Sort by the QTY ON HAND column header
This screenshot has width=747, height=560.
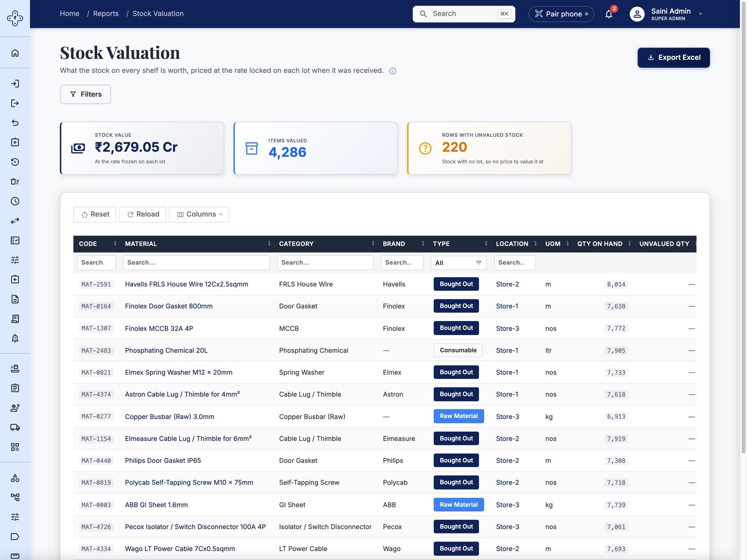pos(603,244)
